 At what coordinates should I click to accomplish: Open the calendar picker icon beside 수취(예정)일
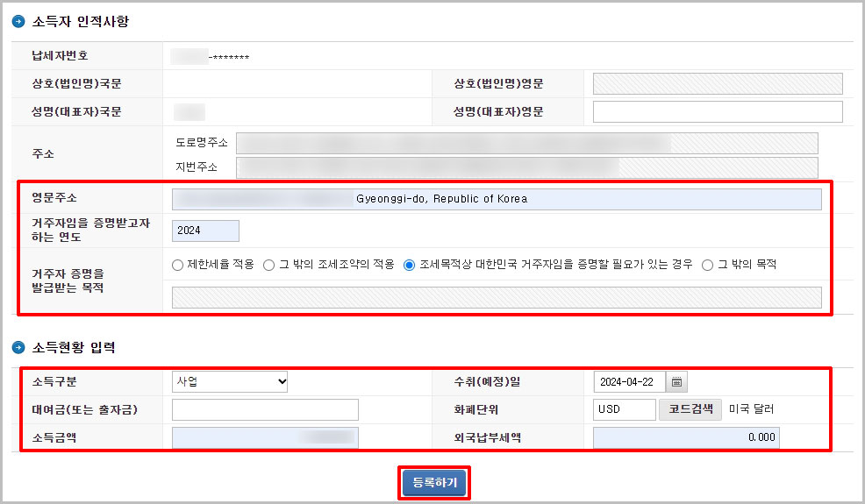(676, 381)
